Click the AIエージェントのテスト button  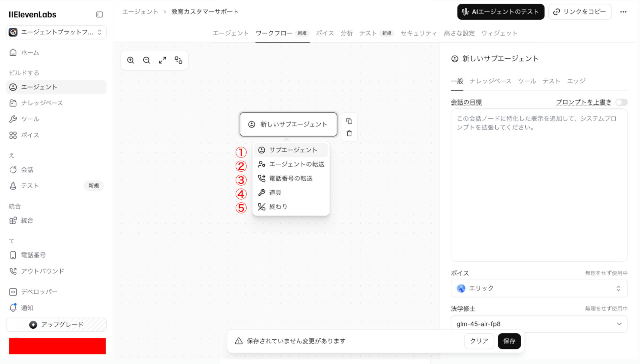point(500,12)
